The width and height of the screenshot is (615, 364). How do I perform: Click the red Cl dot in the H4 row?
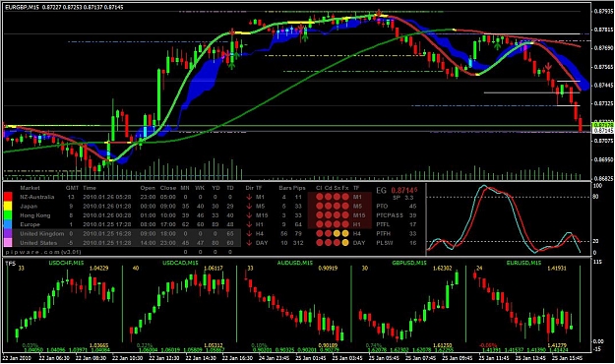click(x=319, y=233)
